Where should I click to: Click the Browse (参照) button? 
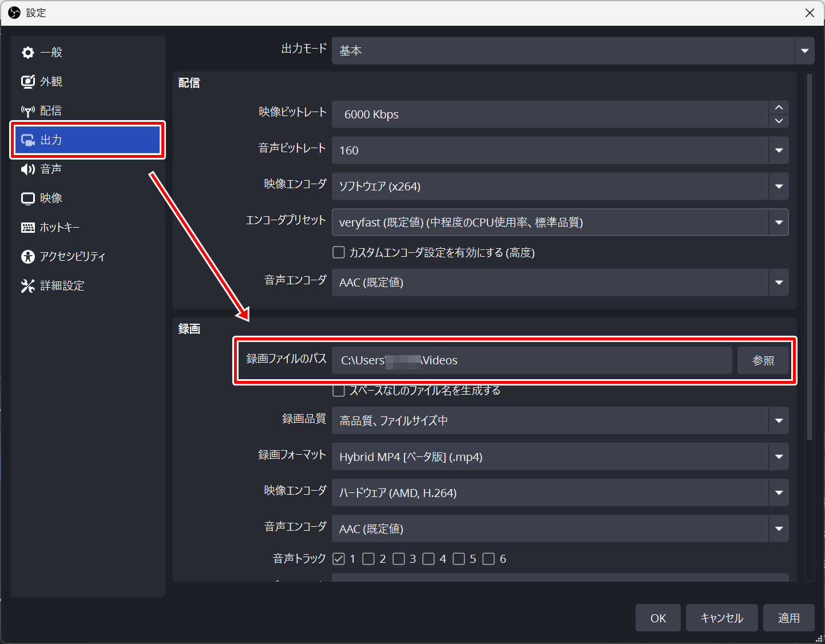[x=763, y=361]
